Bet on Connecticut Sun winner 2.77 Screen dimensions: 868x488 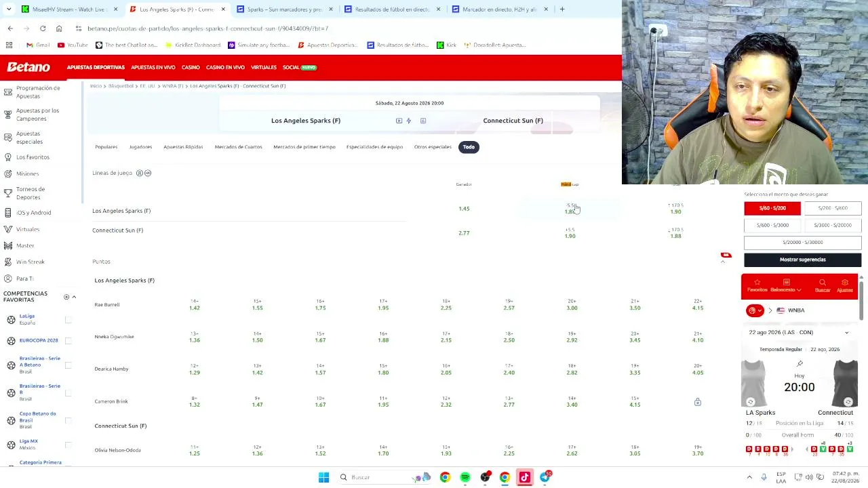464,233
